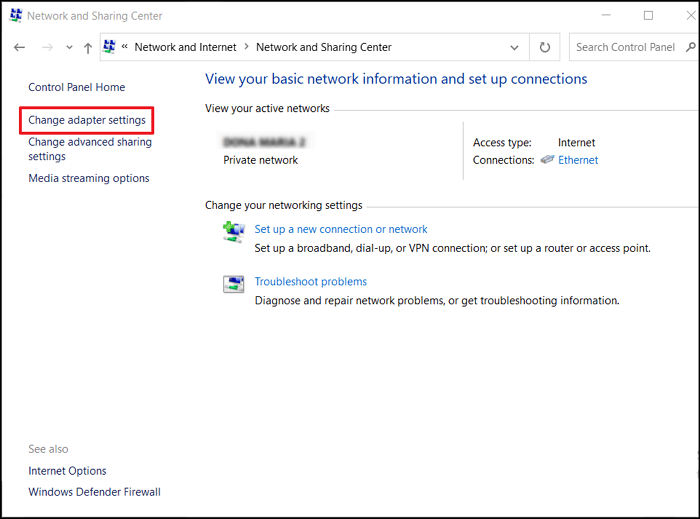Open Change advanced sharing settings
This screenshot has height=519, width=700.
[90, 149]
